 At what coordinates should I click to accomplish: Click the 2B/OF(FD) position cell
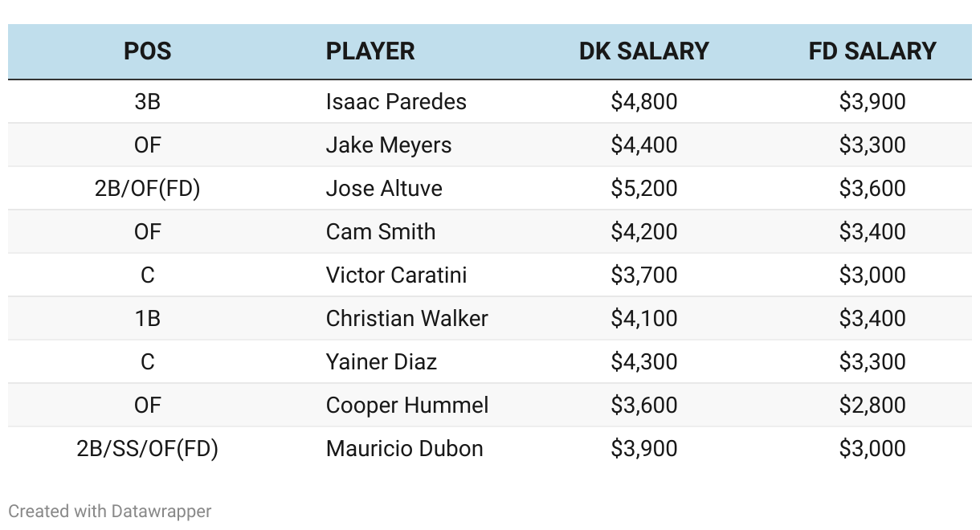pos(147,189)
